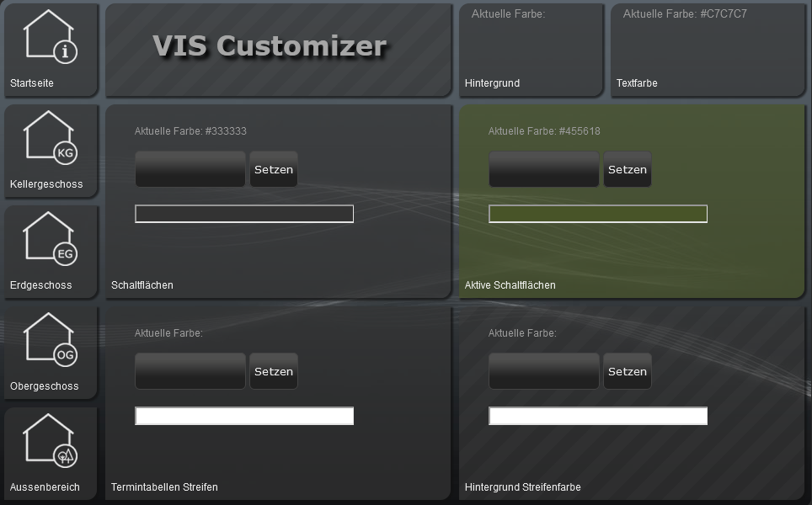The width and height of the screenshot is (812, 505).
Task: Select the white Hintergrund Streifenfarbe color bar
Action: (x=598, y=416)
